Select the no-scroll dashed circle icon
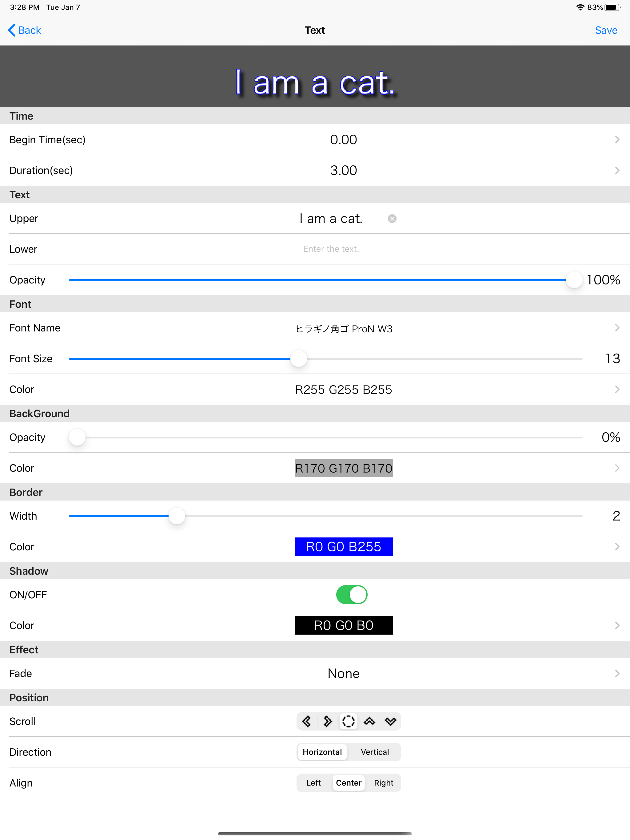Screen dimensions: 630x840 (349, 721)
